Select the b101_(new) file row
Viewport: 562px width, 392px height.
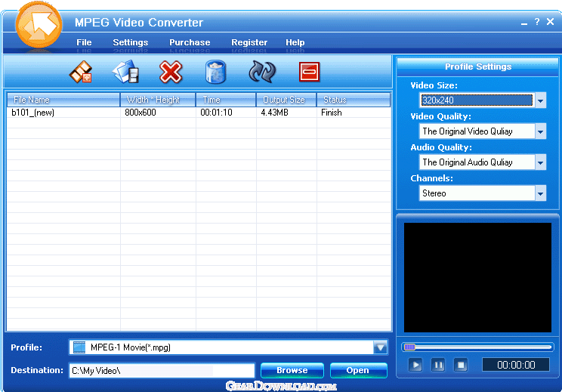[199, 113]
